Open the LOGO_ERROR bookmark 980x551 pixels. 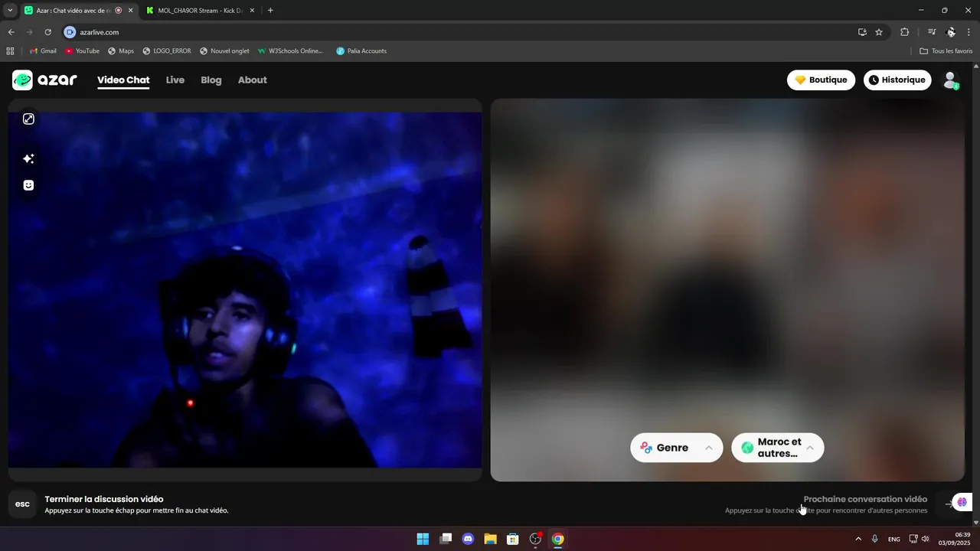tap(167, 51)
